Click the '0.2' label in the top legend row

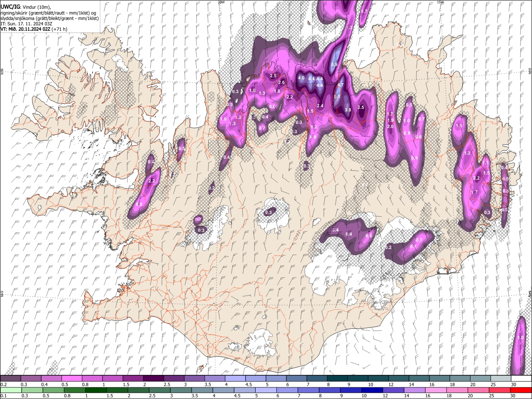click(3, 384)
